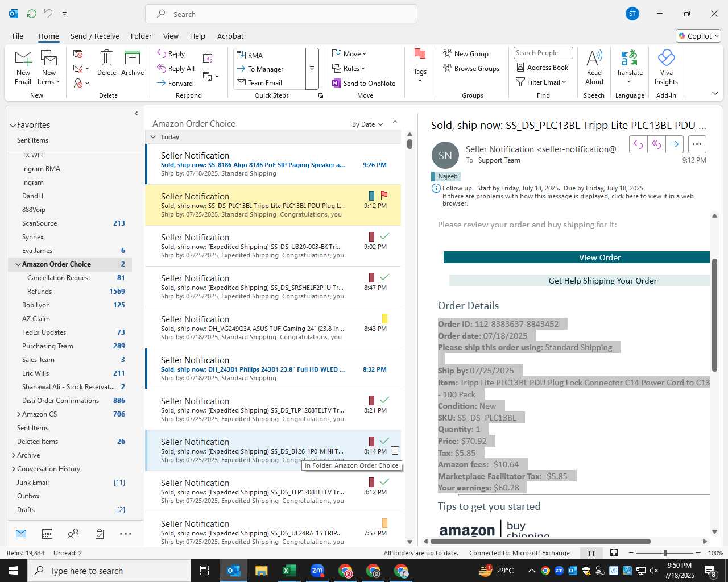
Task: Apply the RMA quick step
Action: 270,55
